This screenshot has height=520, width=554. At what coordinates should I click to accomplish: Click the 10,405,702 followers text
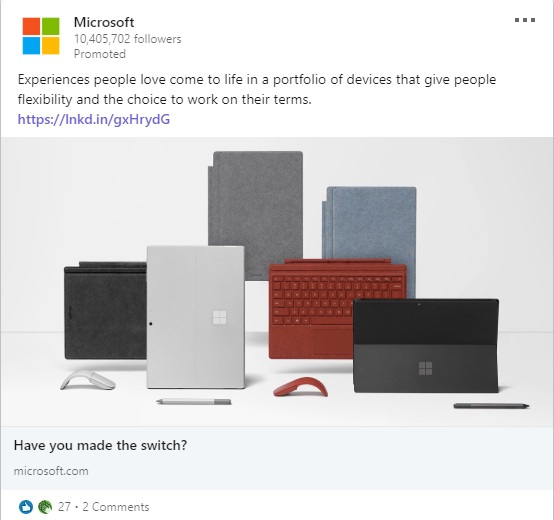[x=128, y=39]
